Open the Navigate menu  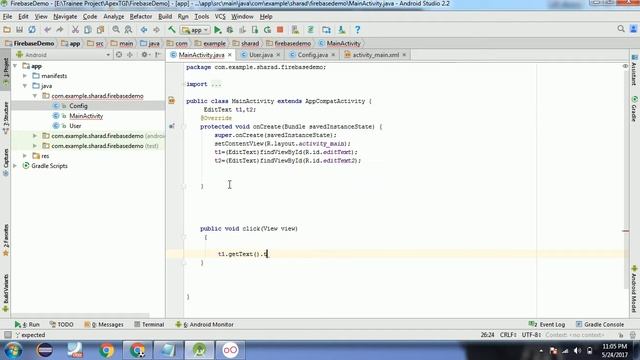pos(65,17)
